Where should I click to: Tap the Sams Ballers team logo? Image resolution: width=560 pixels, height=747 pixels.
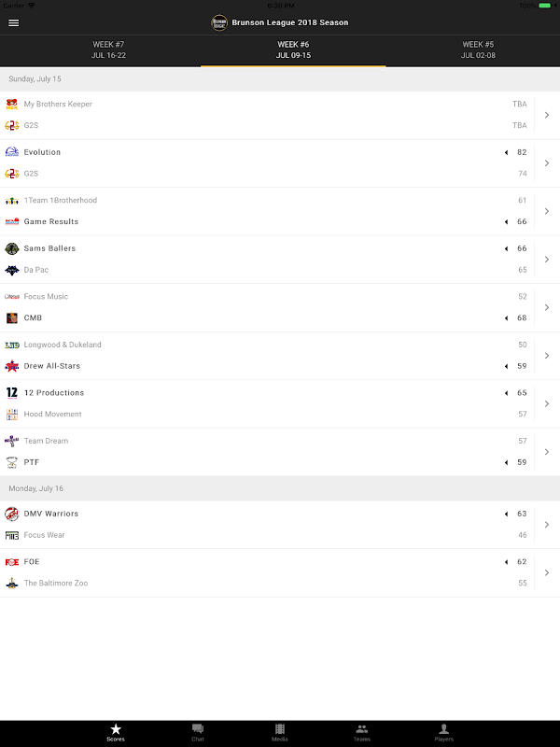pyautogui.click(x=12, y=248)
